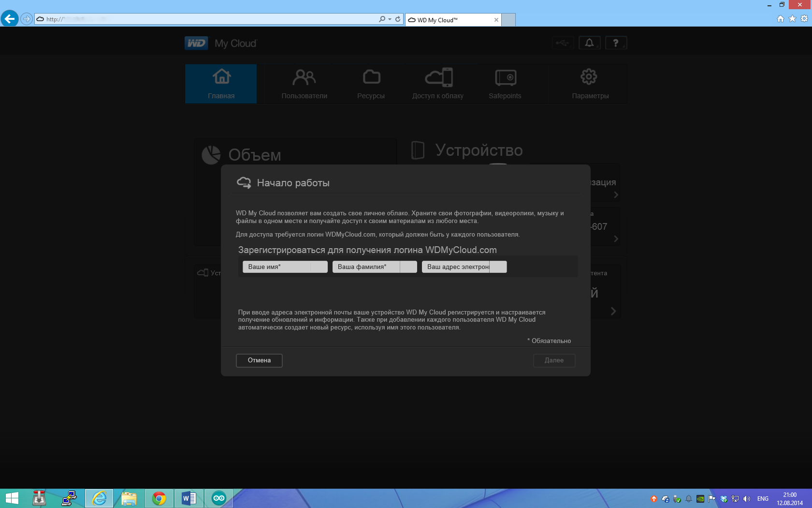Open the help question mark icon
The width and height of the screenshot is (812, 508).
(x=616, y=43)
